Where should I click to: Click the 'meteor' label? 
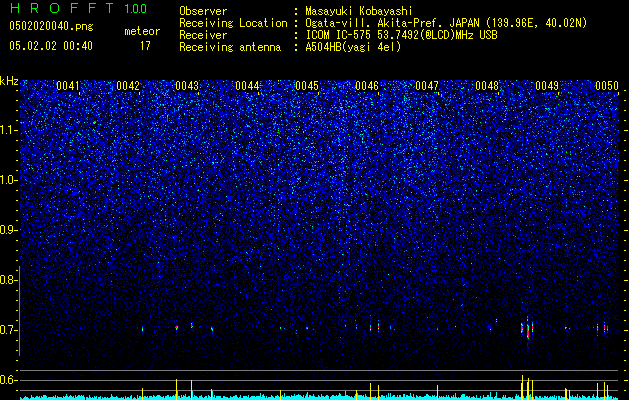142,31
